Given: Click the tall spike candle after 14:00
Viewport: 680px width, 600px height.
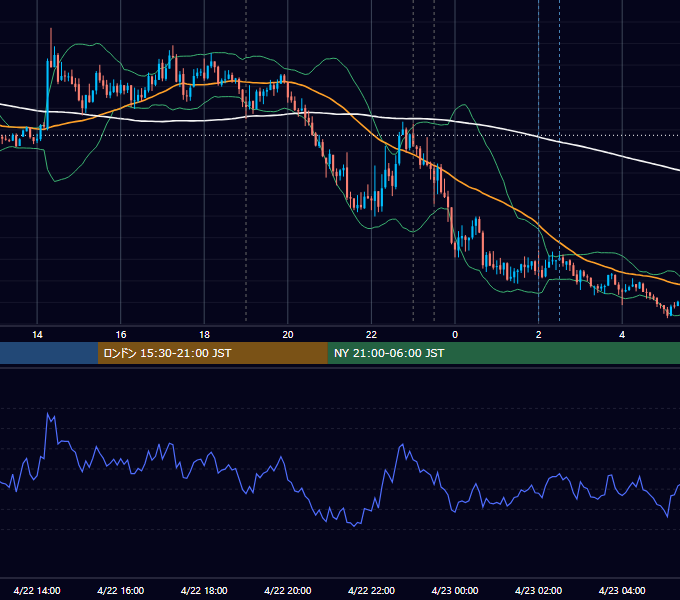Looking at the screenshot, I should [51, 49].
